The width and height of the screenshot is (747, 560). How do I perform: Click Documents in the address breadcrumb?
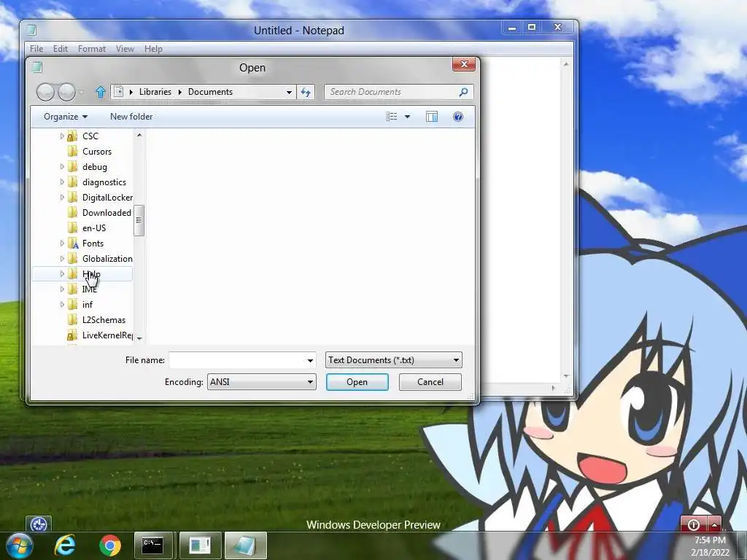tap(210, 92)
